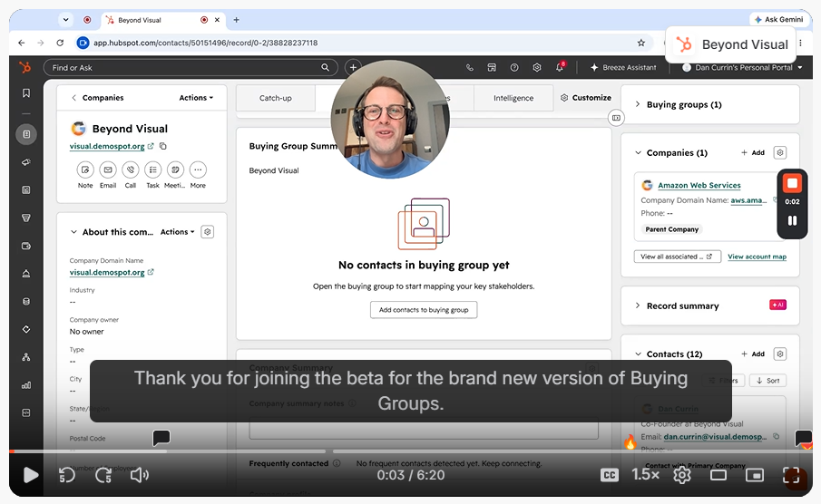Viewport: 821px width, 504px height.
Task: Open Contacts card settings gear
Action: point(780,354)
